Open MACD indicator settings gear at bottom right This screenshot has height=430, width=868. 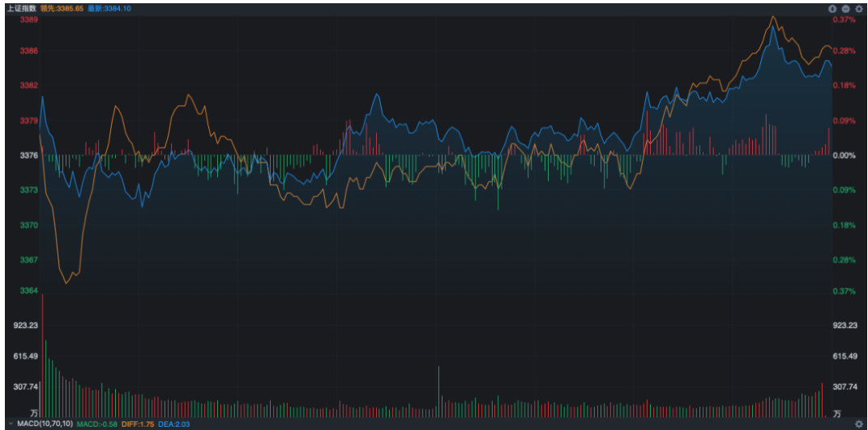click(x=858, y=424)
